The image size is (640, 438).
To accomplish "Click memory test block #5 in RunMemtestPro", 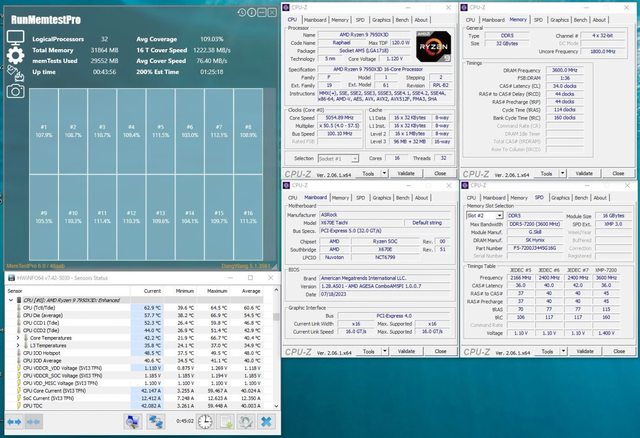I will point(160,130).
